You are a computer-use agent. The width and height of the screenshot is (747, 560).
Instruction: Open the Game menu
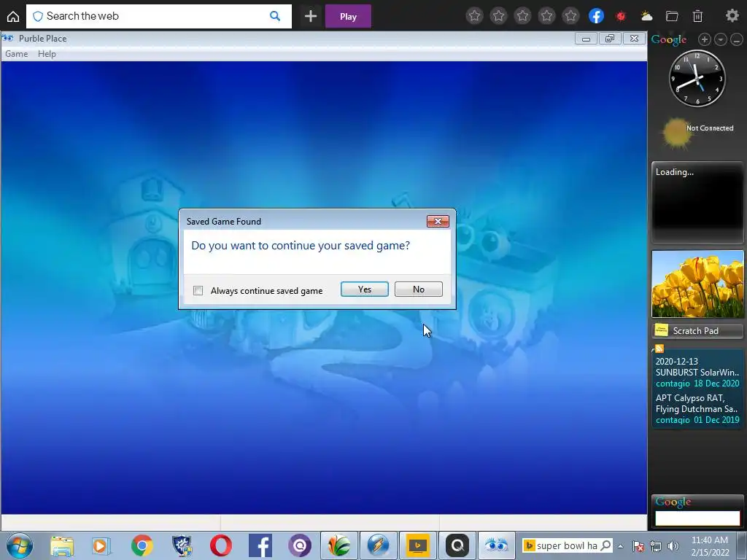(16, 54)
